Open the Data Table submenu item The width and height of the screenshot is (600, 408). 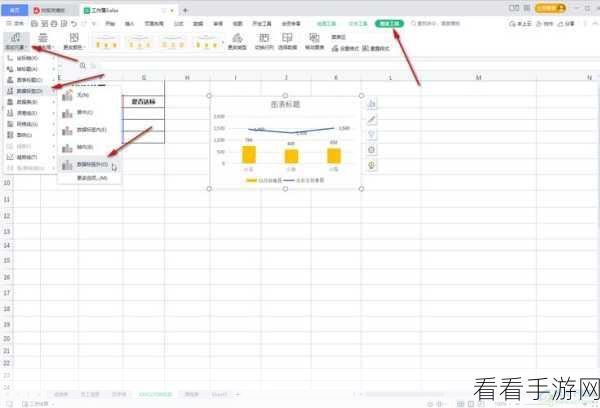tap(30, 102)
